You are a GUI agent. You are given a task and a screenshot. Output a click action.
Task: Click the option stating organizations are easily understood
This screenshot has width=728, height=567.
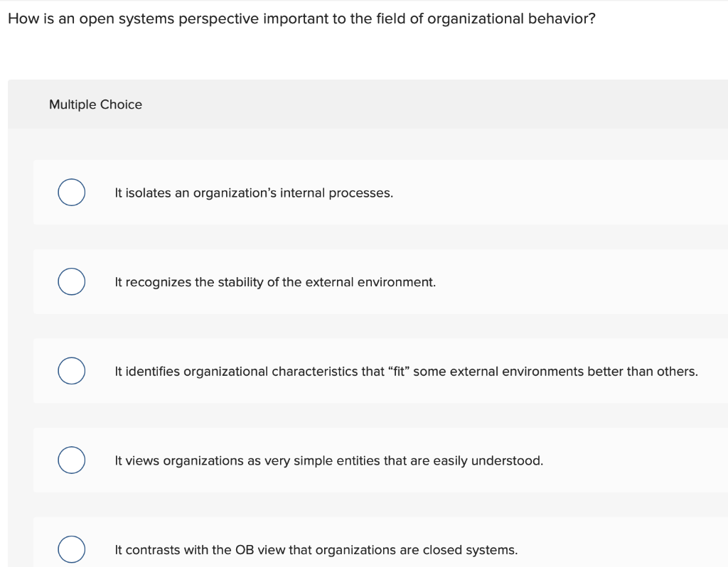coord(328,460)
